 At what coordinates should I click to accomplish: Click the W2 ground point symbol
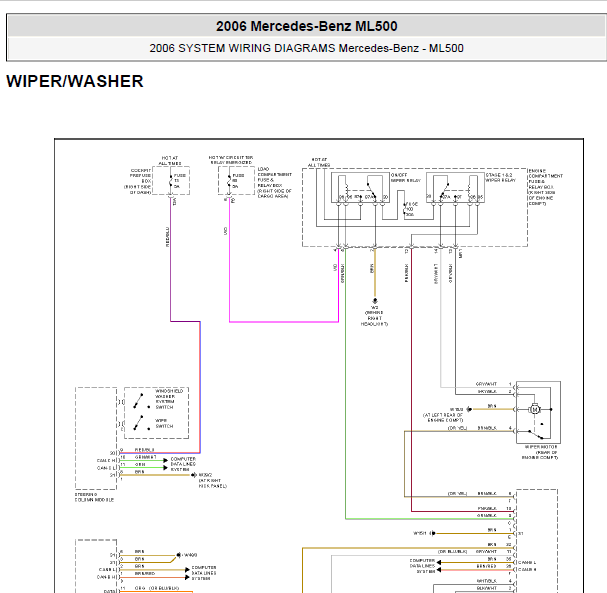coord(375,299)
